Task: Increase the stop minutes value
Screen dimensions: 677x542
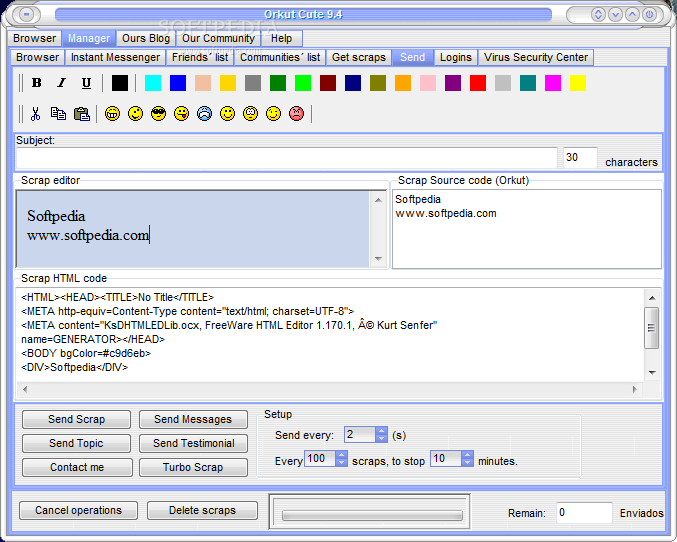Action: [x=467, y=455]
